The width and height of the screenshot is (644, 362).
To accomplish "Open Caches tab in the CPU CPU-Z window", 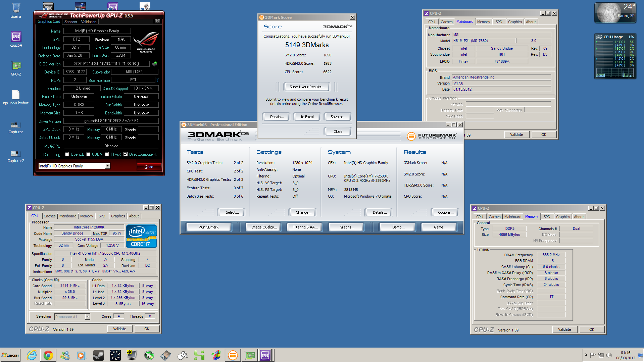I will [x=50, y=216].
